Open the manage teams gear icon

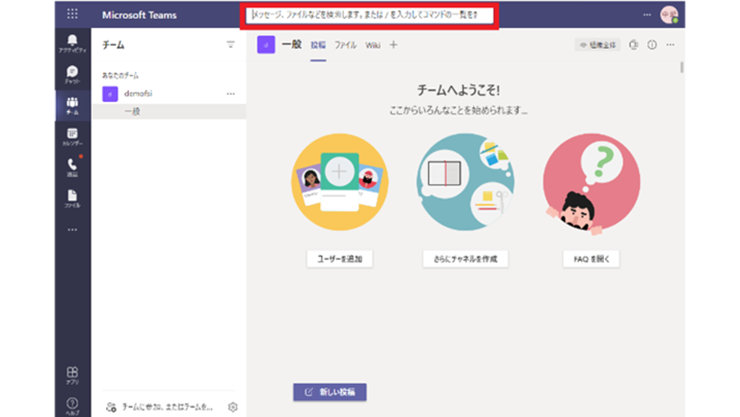tap(233, 407)
